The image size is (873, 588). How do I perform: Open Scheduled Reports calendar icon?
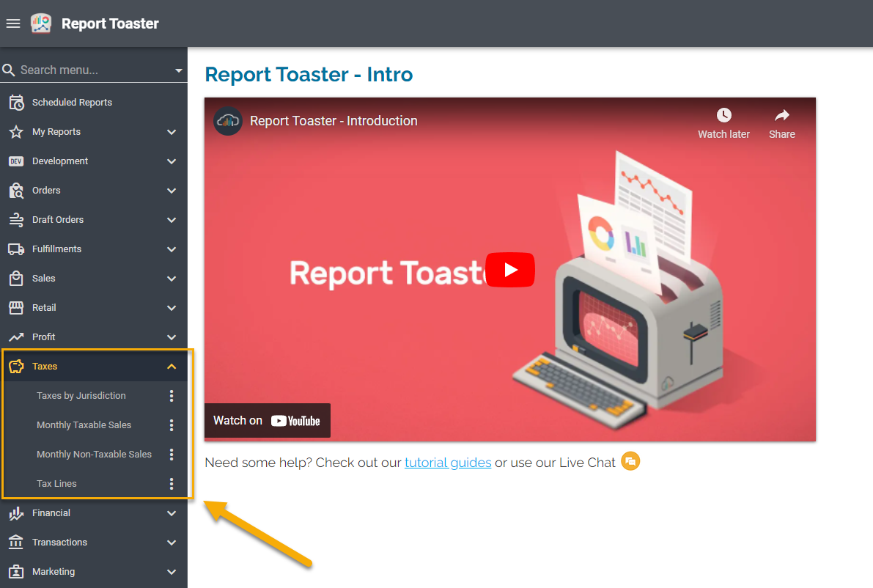pyautogui.click(x=16, y=103)
